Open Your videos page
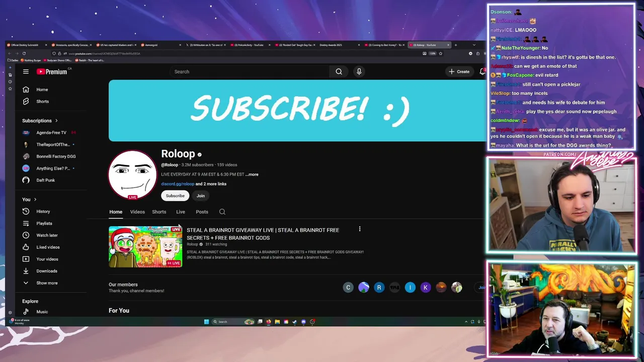Screen dimensions: 644x362 point(47,259)
